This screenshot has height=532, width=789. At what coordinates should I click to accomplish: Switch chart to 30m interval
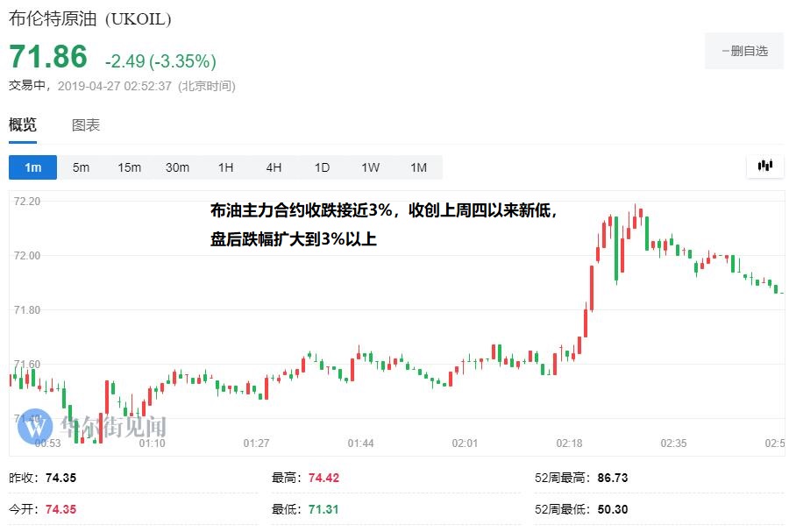coord(177,167)
